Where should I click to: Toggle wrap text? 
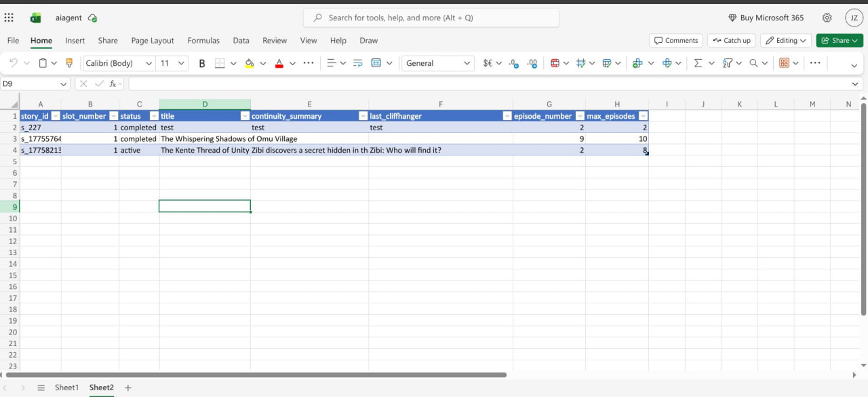click(x=357, y=63)
